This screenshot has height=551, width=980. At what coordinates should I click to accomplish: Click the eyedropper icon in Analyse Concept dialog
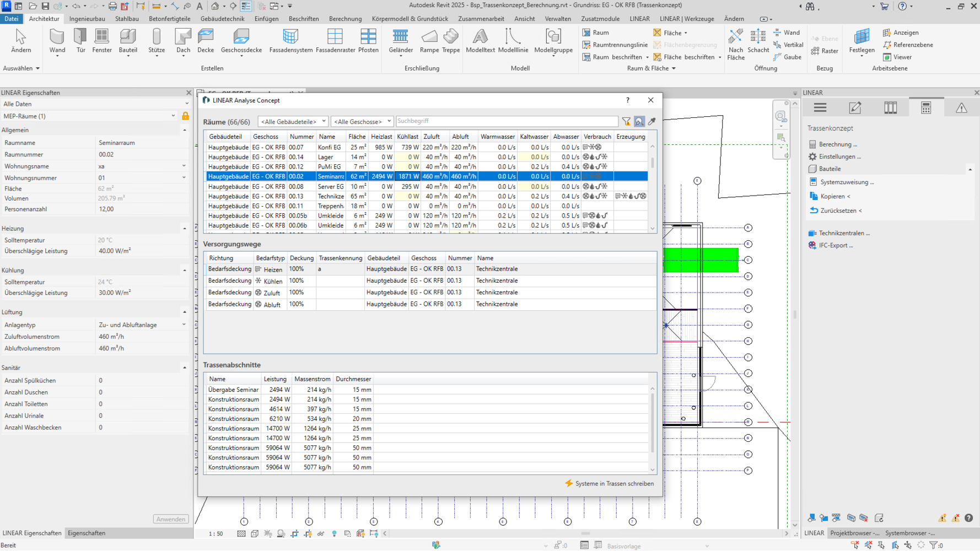[x=652, y=121]
